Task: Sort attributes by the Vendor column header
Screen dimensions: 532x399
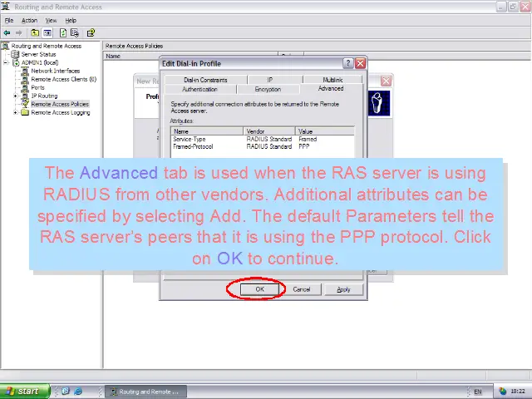Action: tap(269, 131)
